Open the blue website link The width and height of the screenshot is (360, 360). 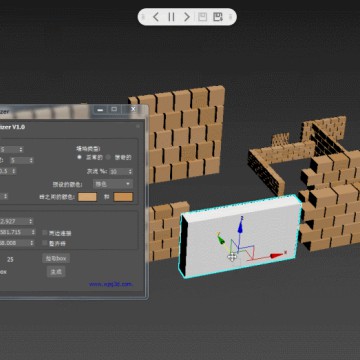point(110,284)
